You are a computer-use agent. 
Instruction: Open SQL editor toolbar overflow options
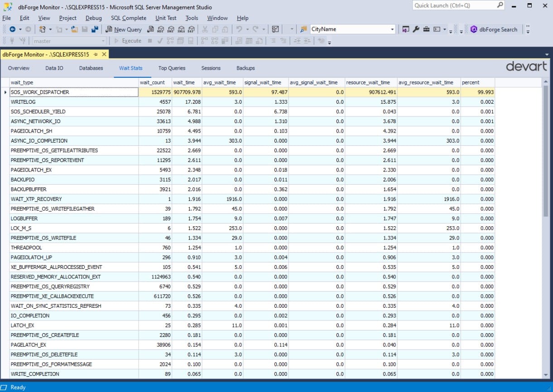(x=330, y=42)
